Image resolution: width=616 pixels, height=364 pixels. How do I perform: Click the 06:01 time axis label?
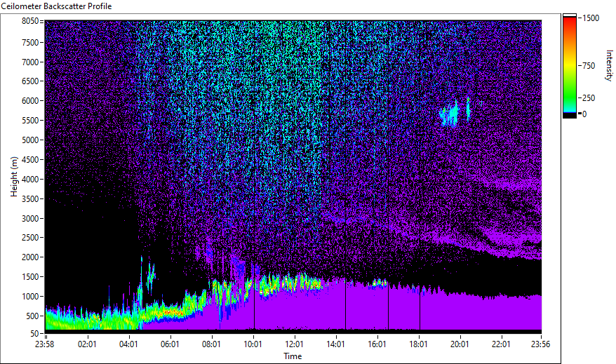[x=170, y=344]
